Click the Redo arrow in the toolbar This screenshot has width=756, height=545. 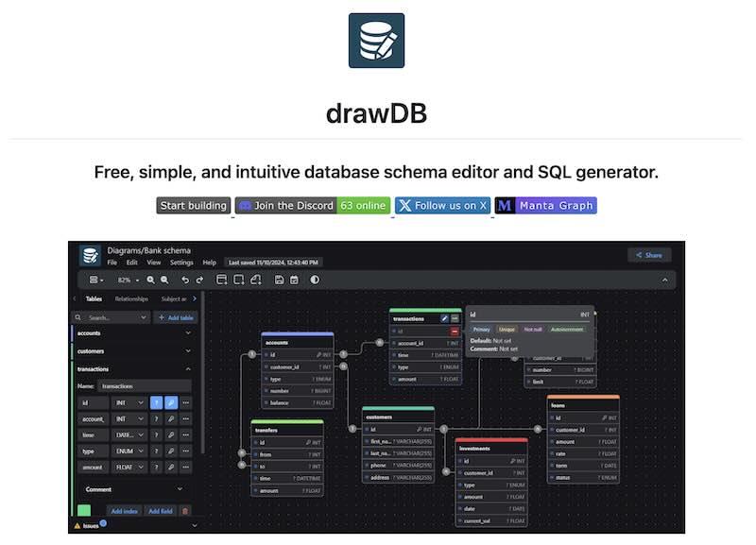[x=200, y=281]
